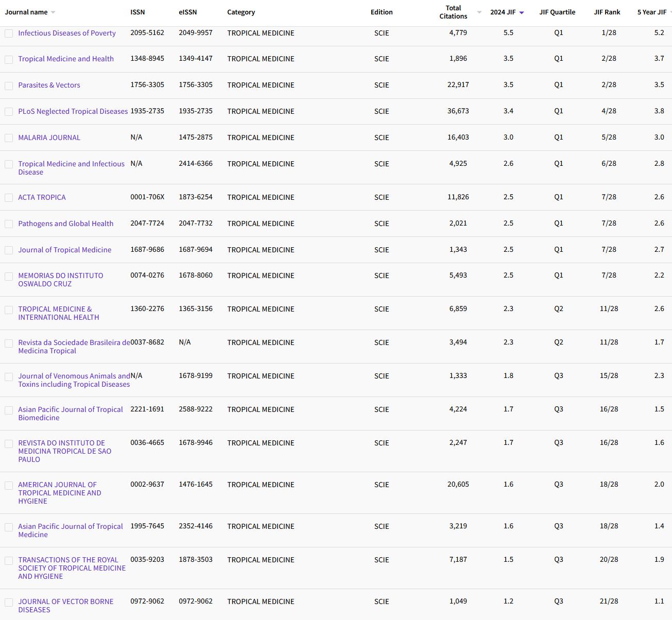Open the Total Citations sort dropdown
The height and width of the screenshot is (620, 672).
(479, 12)
